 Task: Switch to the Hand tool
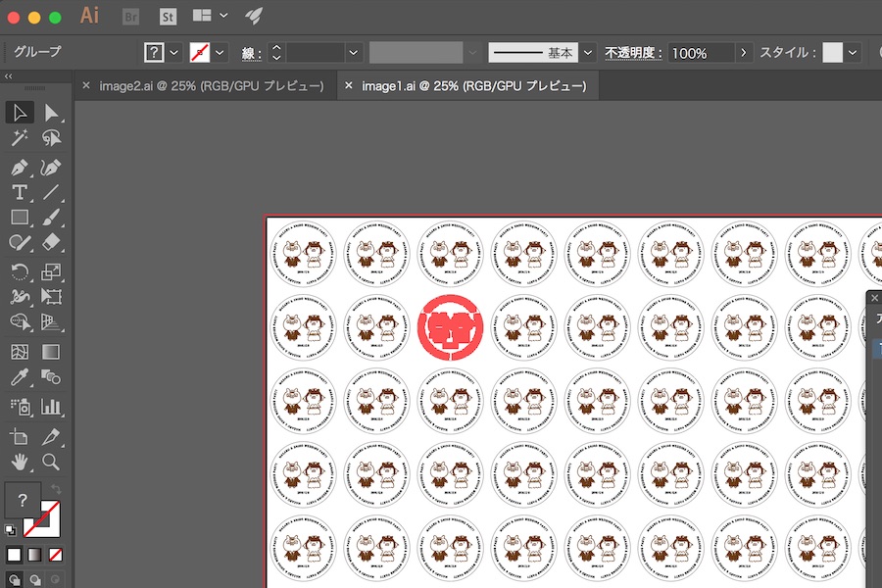coord(20,461)
